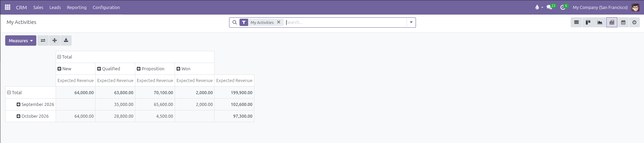Open the Sales menu
Screen dimensions: 644x143
coord(38,7)
